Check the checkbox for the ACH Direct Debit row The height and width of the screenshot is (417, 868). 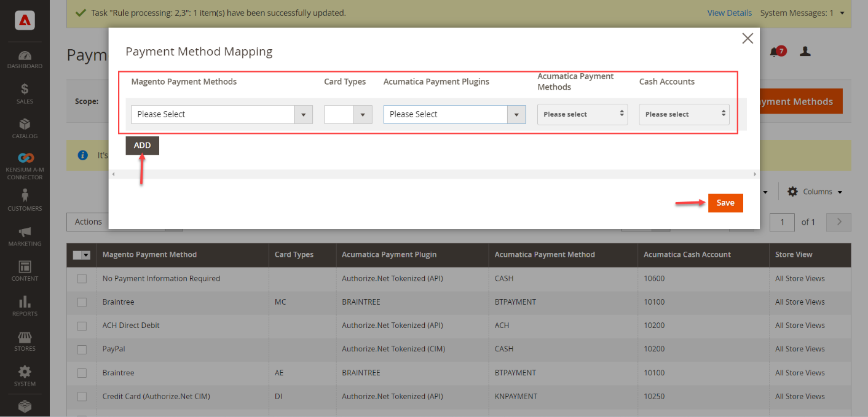(82, 325)
